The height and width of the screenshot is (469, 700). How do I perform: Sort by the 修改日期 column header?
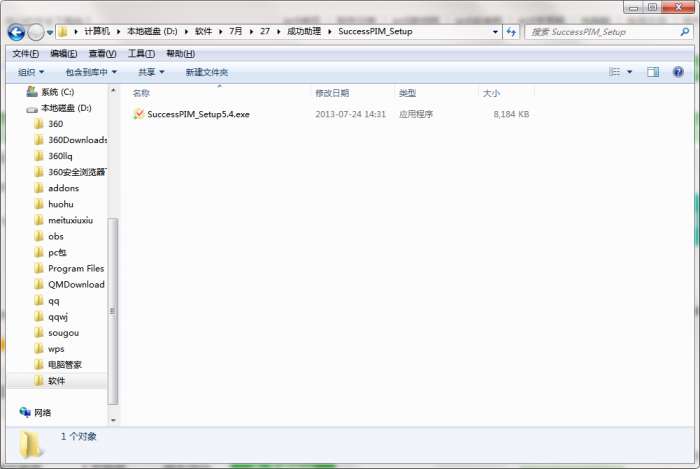click(332, 93)
